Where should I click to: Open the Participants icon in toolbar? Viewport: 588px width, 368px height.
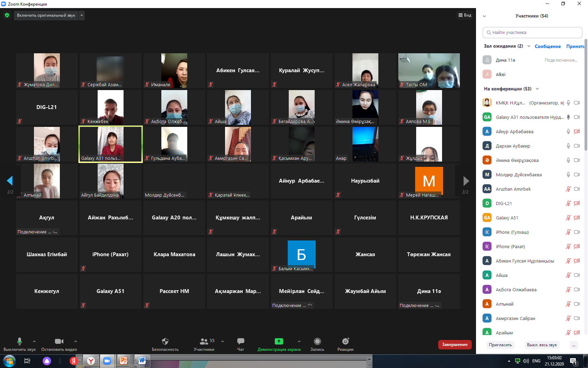[x=204, y=341]
